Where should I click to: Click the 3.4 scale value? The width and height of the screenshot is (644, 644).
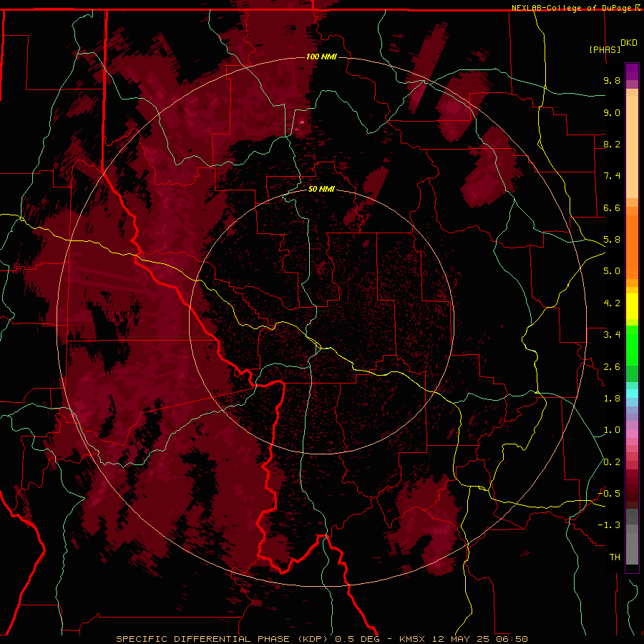tap(612, 335)
